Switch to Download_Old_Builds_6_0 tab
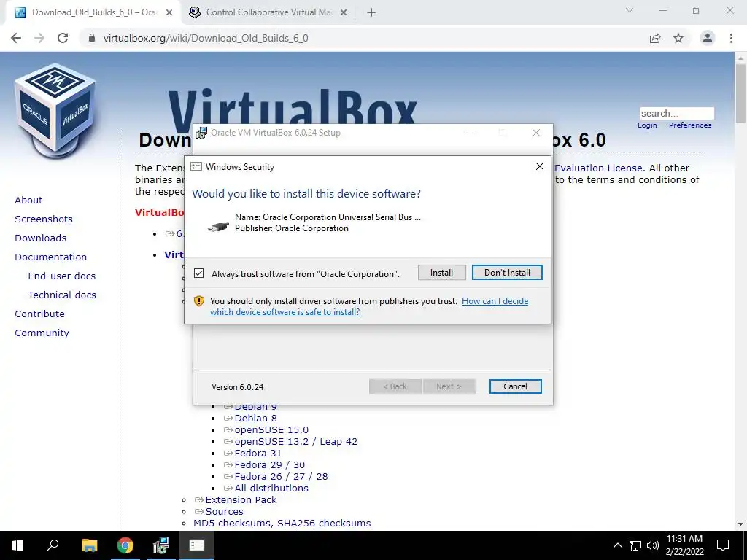 93,12
